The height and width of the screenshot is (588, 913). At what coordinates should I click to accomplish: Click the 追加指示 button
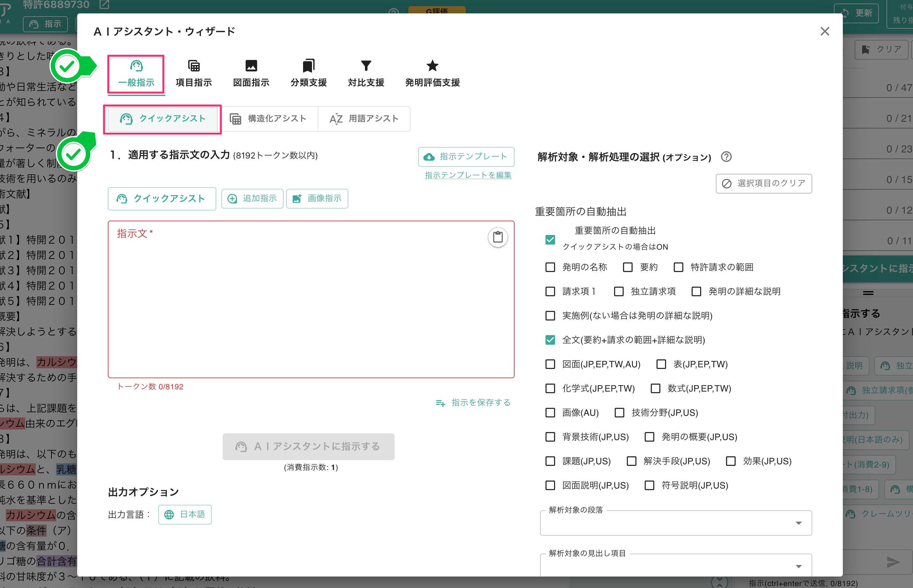[252, 199]
